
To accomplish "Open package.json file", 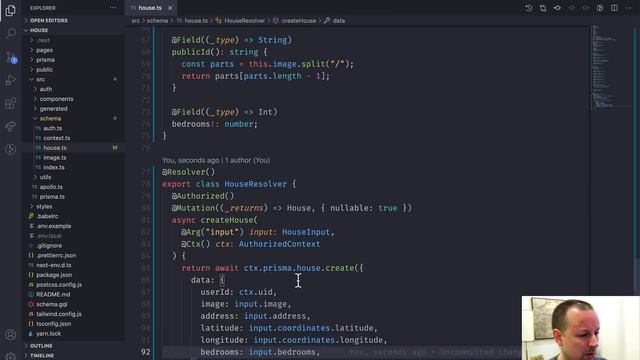I will coord(73,275).
